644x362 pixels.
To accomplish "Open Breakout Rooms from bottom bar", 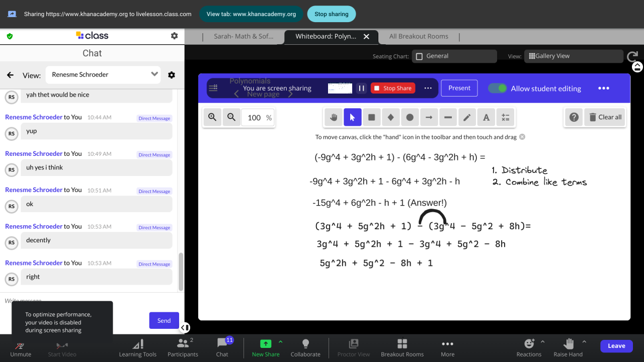I will 402,348.
